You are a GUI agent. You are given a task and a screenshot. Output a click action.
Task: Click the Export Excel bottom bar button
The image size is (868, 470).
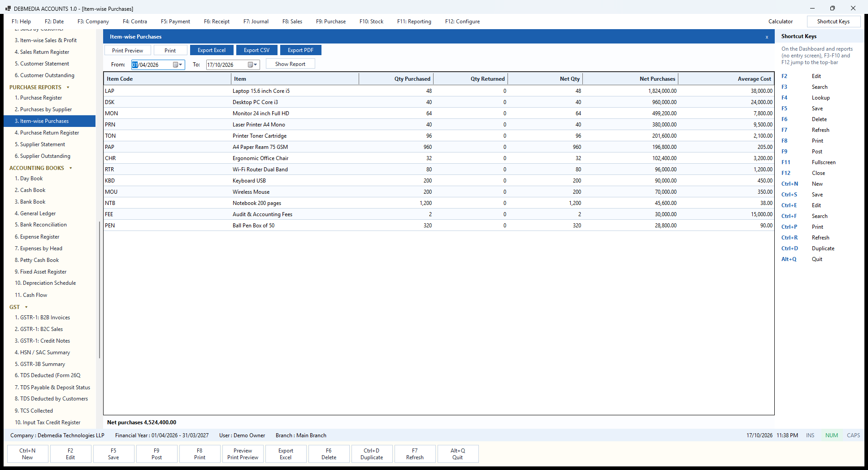(x=286, y=454)
